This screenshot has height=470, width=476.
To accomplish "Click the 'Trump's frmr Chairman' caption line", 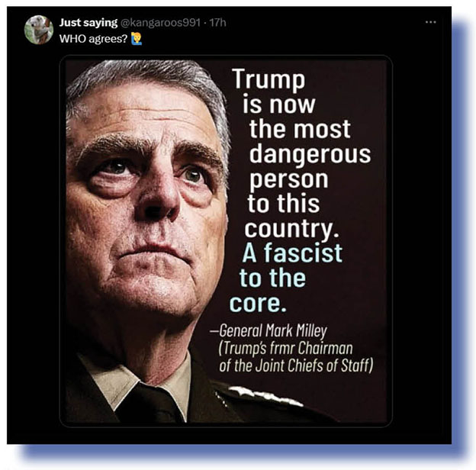I will coord(285,348).
